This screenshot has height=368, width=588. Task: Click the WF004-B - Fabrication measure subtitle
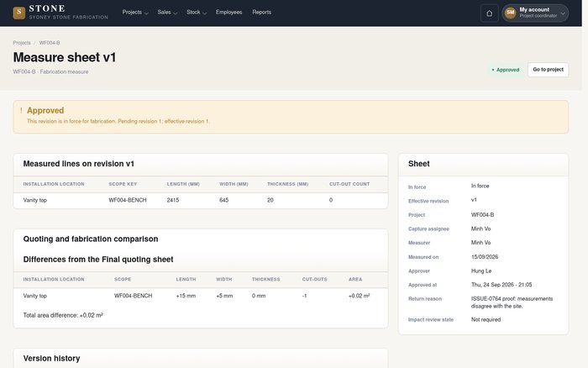pyautogui.click(x=50, y=71)
